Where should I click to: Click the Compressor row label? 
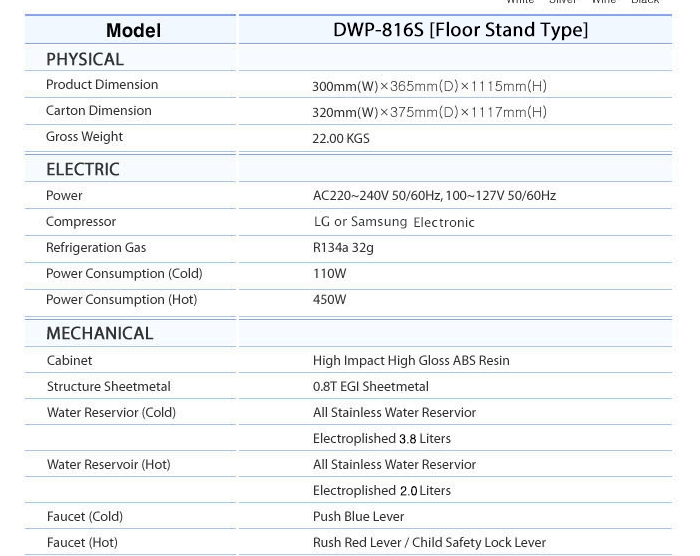tap(81, 222)
